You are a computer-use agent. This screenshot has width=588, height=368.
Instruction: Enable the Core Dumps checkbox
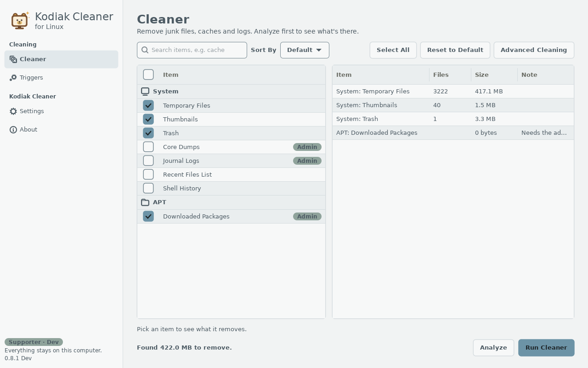(148, 147)
